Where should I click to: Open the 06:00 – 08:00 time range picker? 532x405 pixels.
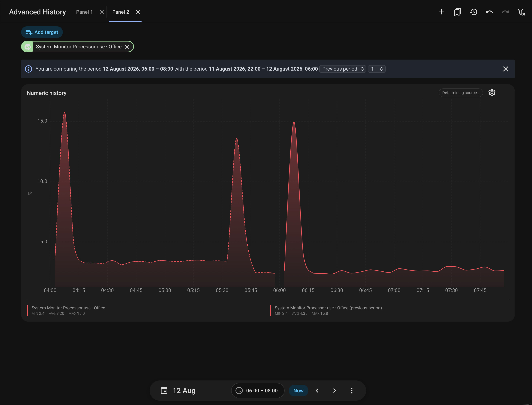coord(258,391)
